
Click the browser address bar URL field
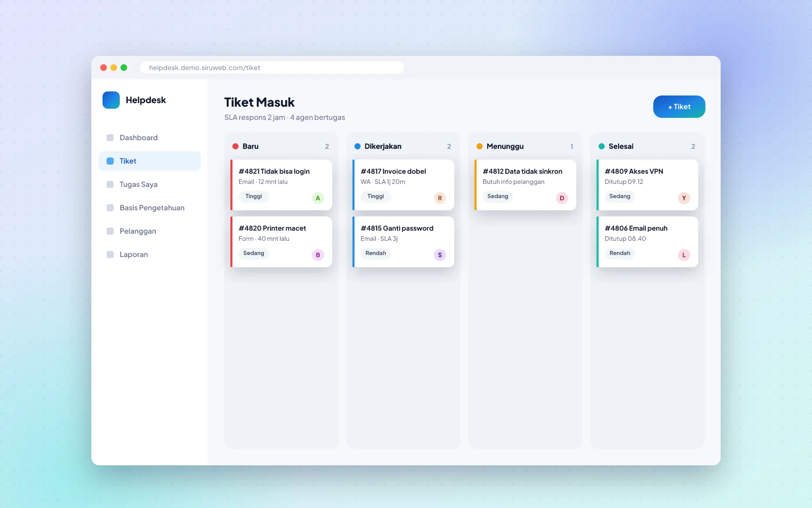[272, 68]
